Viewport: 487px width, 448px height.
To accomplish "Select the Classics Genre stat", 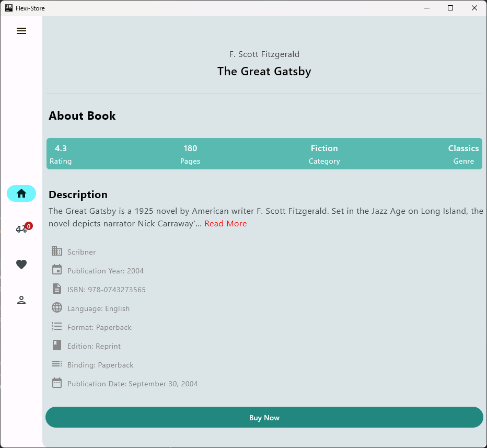I will tap(463, 154).
